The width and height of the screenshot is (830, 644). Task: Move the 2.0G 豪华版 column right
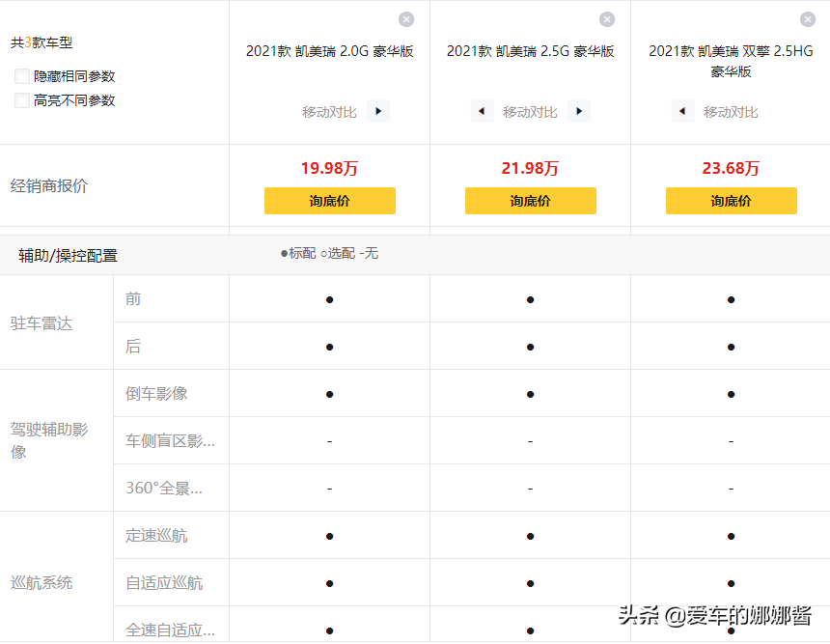pos(378,111)
